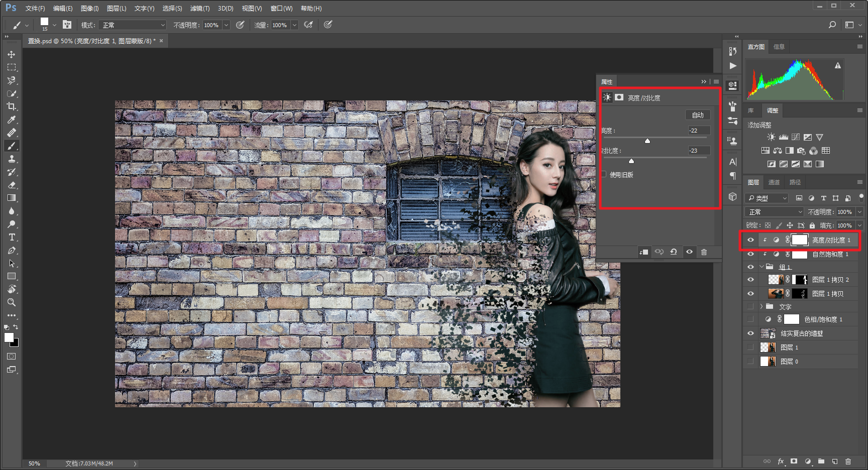
Task: Add a Photo Filter adjustment
Action: pos(802,151)
